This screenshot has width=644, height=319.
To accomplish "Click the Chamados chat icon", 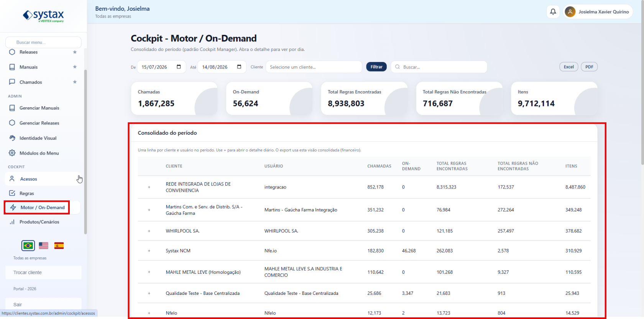I will click(12, 82).
